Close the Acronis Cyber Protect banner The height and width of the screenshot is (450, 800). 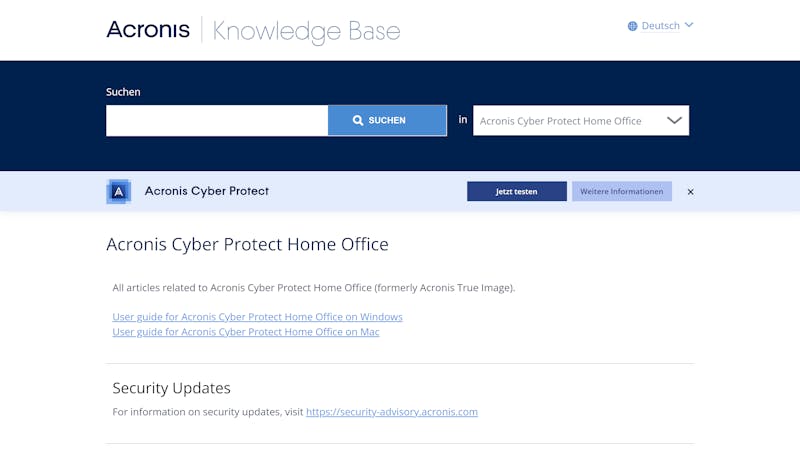(690, 192)
